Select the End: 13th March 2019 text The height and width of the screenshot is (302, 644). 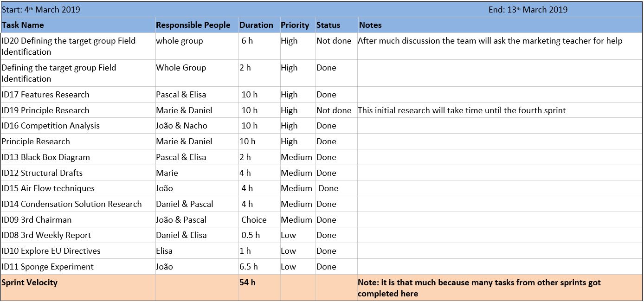click(x=528, y=10)
